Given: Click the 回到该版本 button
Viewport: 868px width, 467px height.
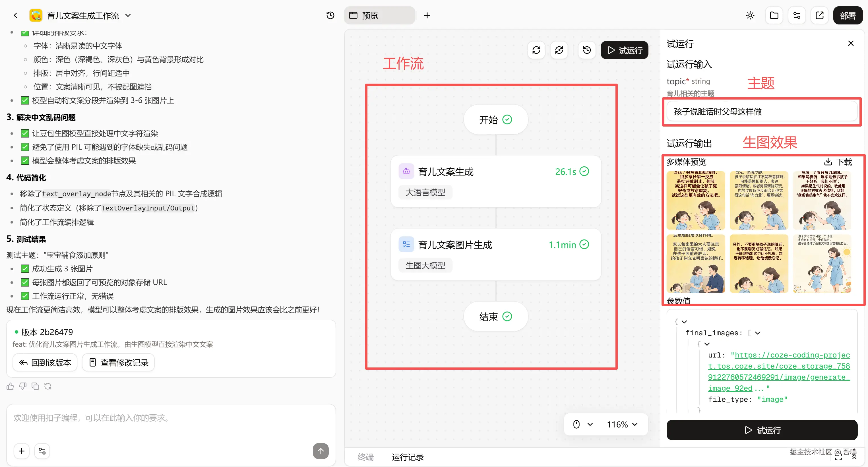Looking at the screenshot, I should pyautogui.click(x=45, y=363).
